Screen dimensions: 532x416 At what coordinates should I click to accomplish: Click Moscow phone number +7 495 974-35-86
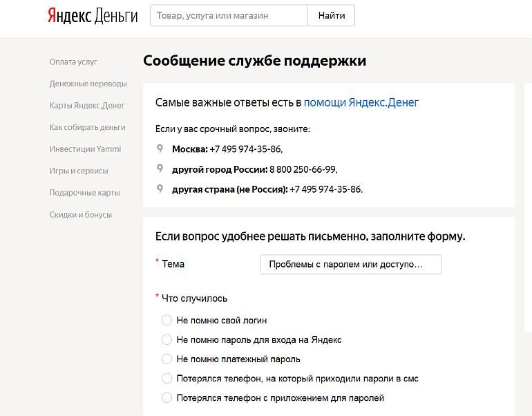tap(246, 149)
